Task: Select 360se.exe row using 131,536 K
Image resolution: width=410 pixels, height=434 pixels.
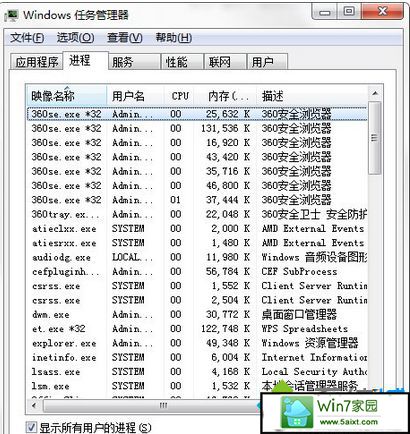Action: click(x=197, y=128)
